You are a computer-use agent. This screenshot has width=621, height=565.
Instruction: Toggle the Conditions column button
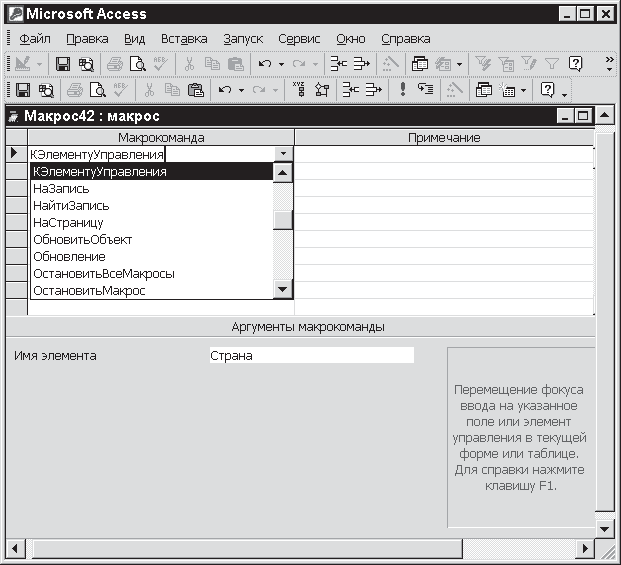[319, 90]
